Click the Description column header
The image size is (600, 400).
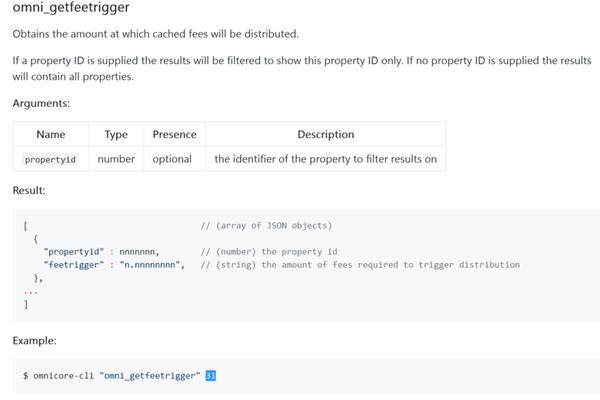pyautogui.click(x=326, y=134)
